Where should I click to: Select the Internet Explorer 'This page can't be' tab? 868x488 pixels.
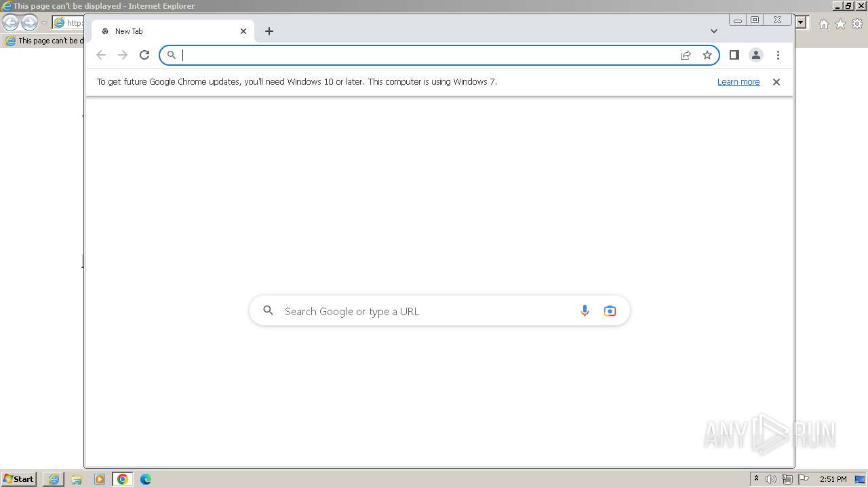[x=43, y=41]
